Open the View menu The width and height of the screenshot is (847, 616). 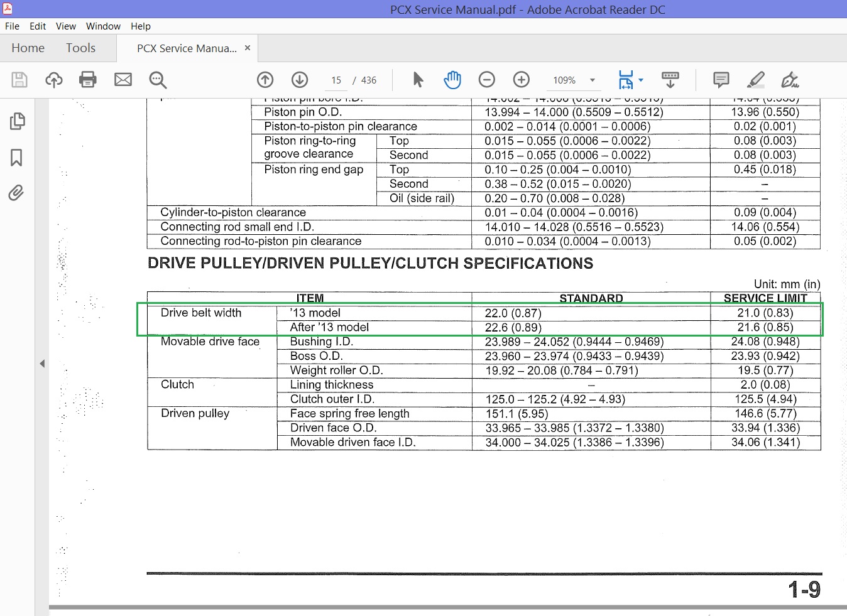66,26
